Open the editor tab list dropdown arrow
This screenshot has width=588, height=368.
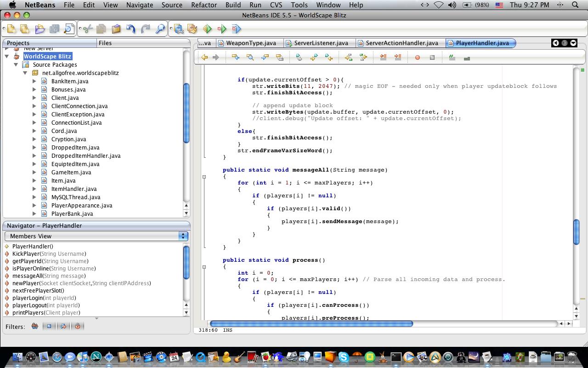(x=573, y=43)
